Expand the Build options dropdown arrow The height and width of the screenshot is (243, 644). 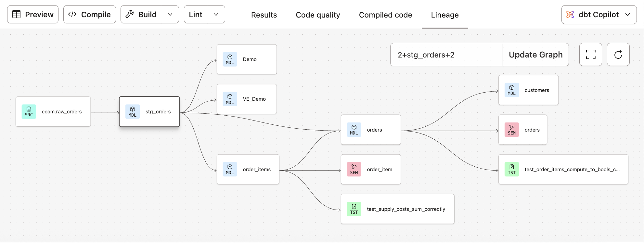click(x=170, y=15)
